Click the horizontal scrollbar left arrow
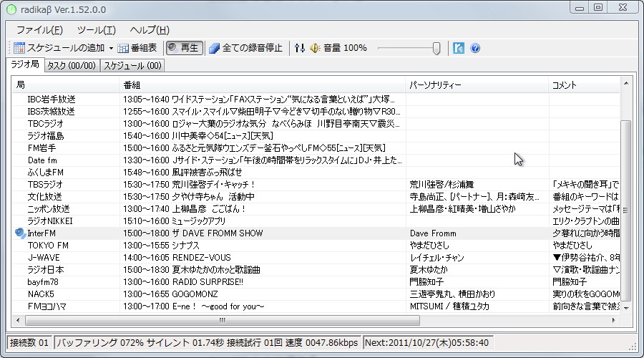644x358 pixels. 18,320
